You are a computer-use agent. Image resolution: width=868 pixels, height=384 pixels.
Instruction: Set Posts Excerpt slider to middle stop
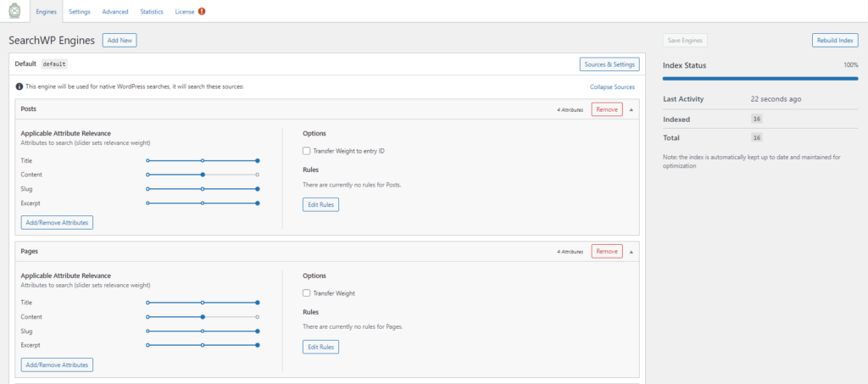(x=203, y=203)
